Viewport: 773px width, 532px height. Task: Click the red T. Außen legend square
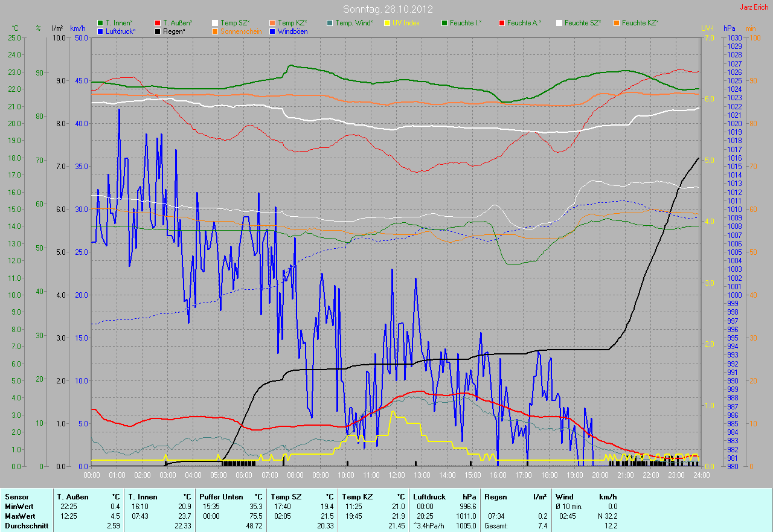pos(158,23)
